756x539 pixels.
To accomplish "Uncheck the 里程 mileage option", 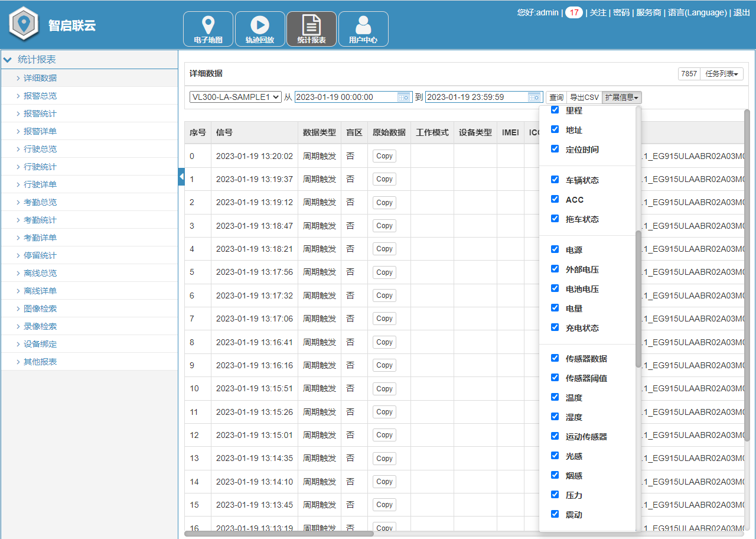I will [555, 109].
